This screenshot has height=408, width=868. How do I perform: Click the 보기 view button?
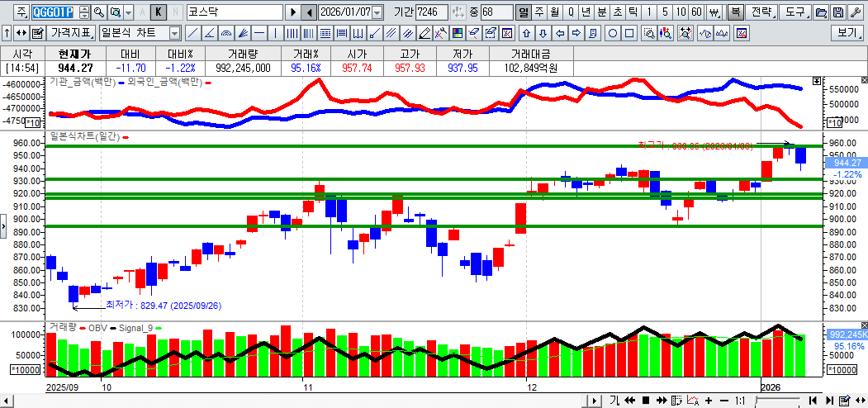[x=847, y=33]
